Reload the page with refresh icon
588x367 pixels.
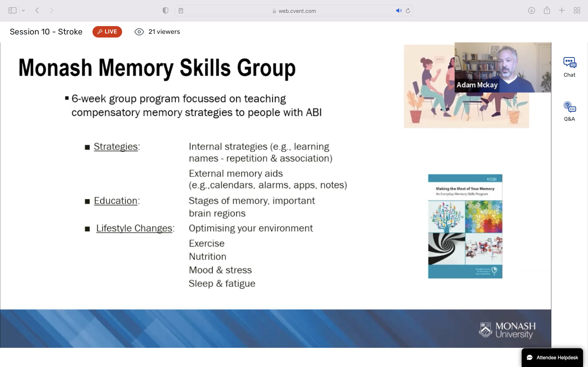(x=408, y=11)
